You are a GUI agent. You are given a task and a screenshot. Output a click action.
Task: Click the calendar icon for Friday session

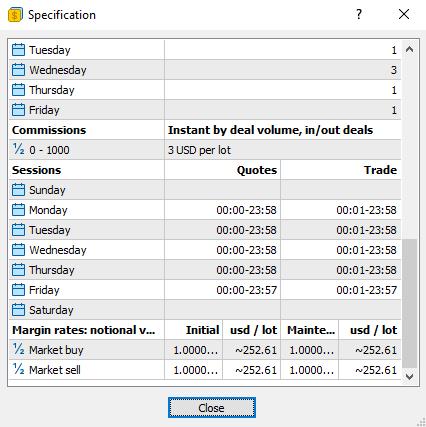point(18,290)
